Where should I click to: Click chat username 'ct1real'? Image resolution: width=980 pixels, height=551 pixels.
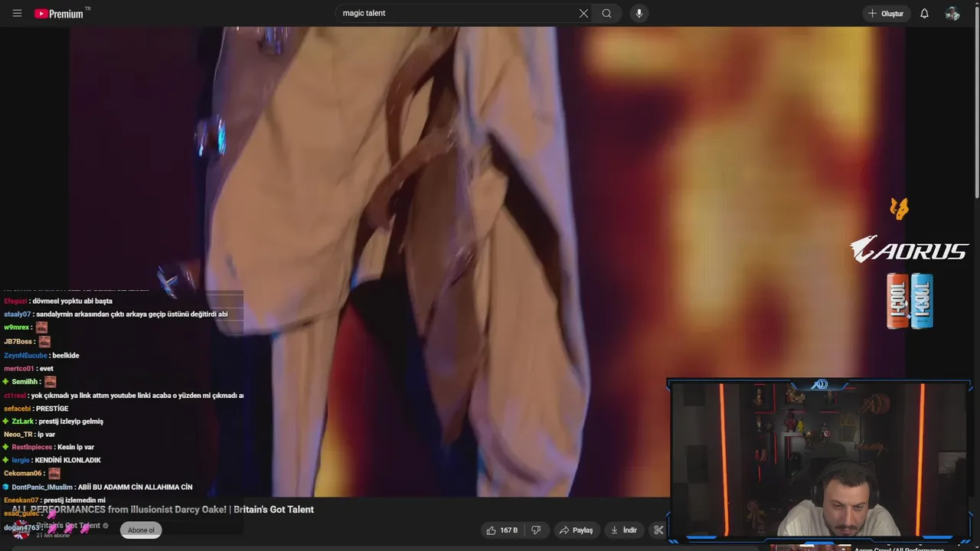tap(15, 396)
